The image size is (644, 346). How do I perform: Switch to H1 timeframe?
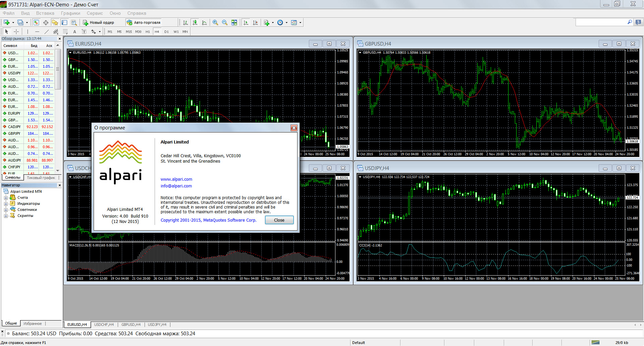click(x=148, y=32)
